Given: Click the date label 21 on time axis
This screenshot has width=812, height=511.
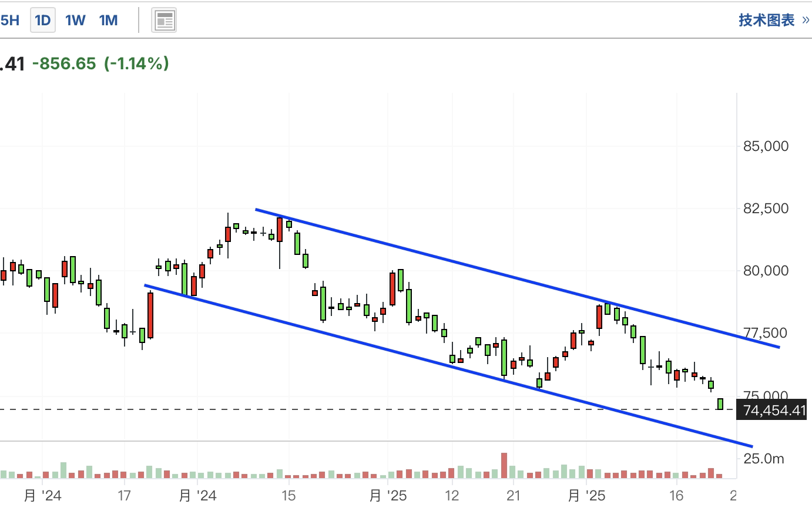Looking at the screenshot, I should (514, 496).
